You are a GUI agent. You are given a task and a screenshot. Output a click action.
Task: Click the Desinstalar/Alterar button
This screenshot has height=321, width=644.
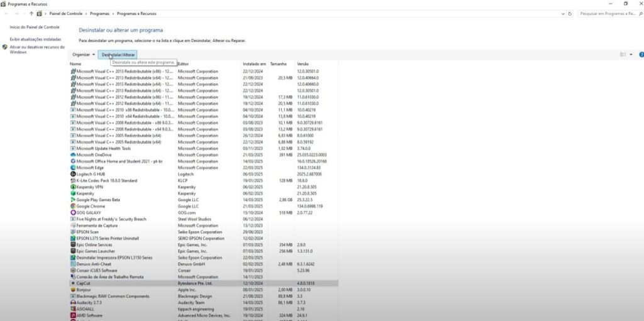pos(118,55)
